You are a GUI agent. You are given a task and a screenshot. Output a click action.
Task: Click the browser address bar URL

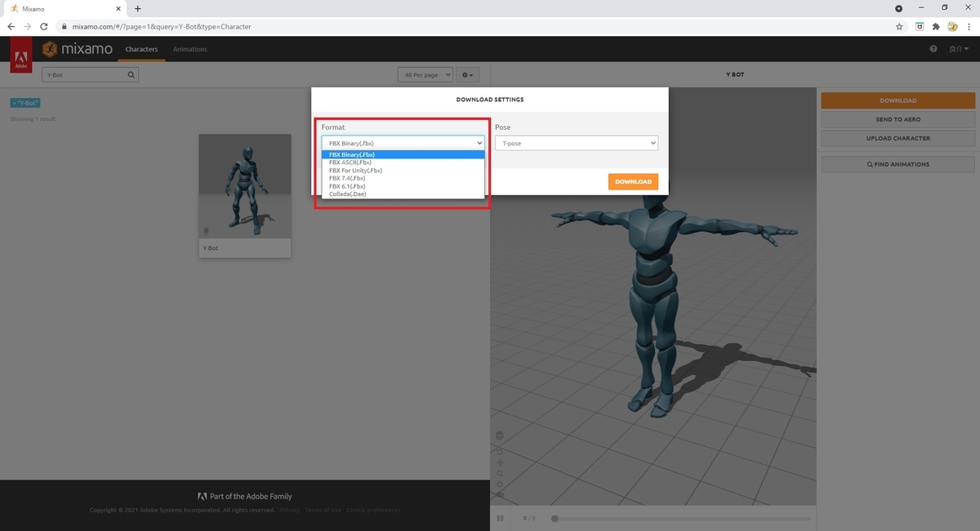point(162,26)
